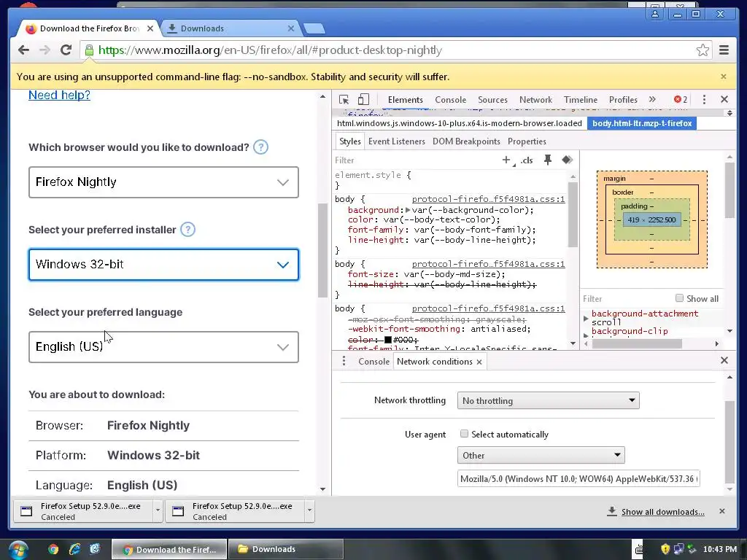The height and width of the screenshot is (560, 747).
Task: Click the taskbar clock showing 10:43 PM
Action: coord(719,550)
